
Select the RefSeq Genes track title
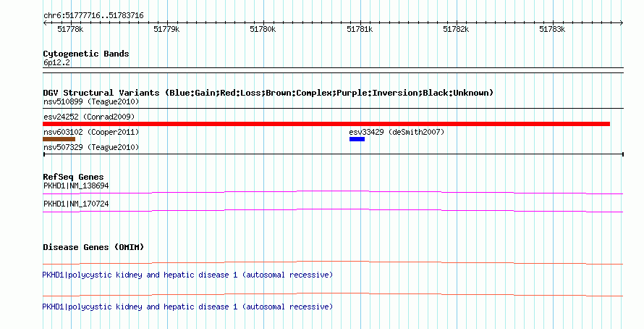[74, 177]
